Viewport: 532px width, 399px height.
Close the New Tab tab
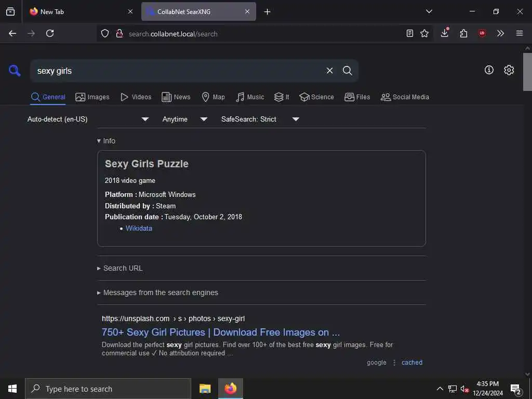pos(130,11)
